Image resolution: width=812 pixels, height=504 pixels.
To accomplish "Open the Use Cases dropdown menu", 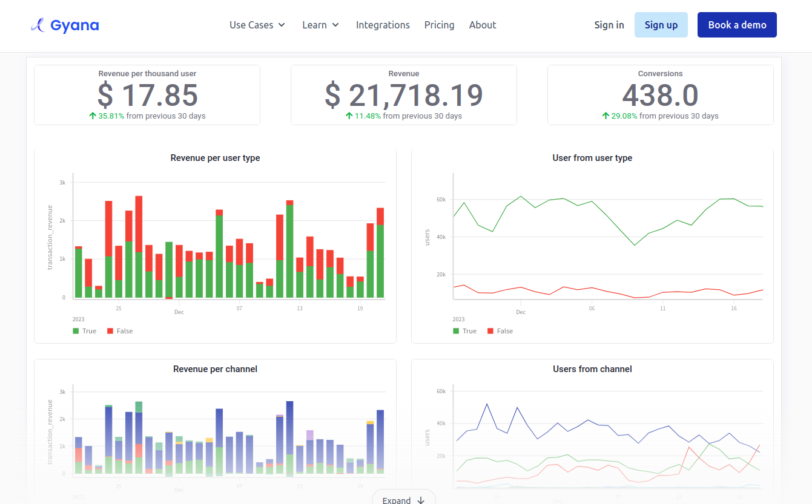I will tap(257, 25).
